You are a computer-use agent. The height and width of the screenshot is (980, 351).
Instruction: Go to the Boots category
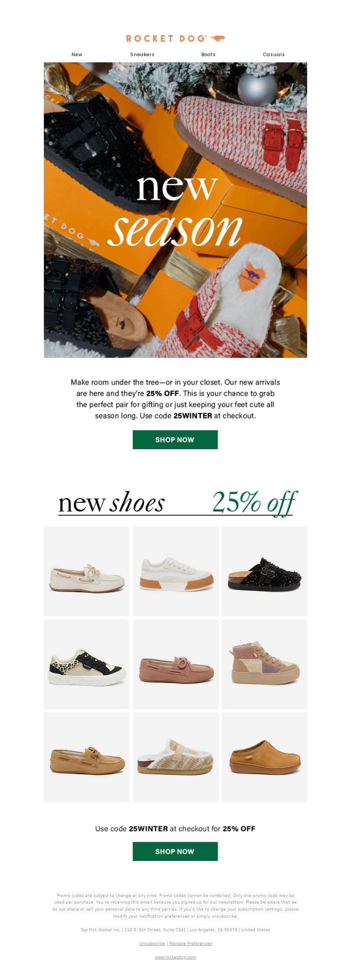pyautogui.click(x=208, y=54)
